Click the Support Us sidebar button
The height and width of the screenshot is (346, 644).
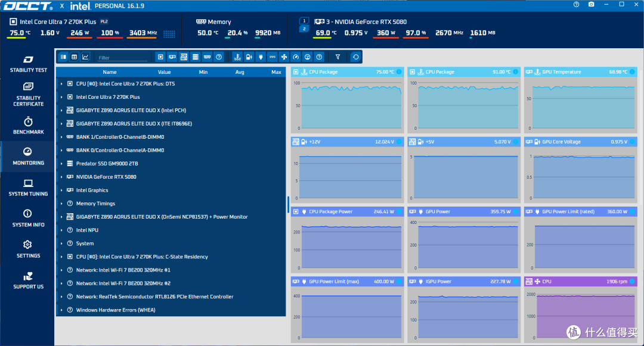click(29, 280)
